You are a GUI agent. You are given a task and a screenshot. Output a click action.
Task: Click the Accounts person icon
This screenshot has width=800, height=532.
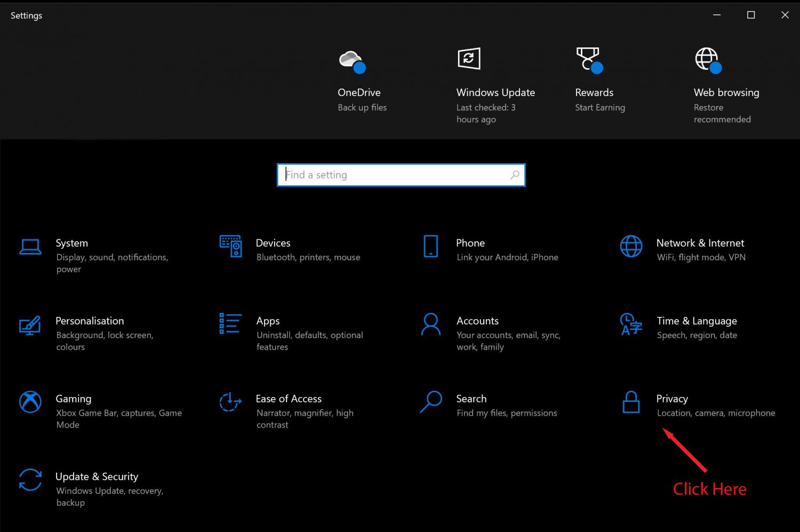coord(430,324)
